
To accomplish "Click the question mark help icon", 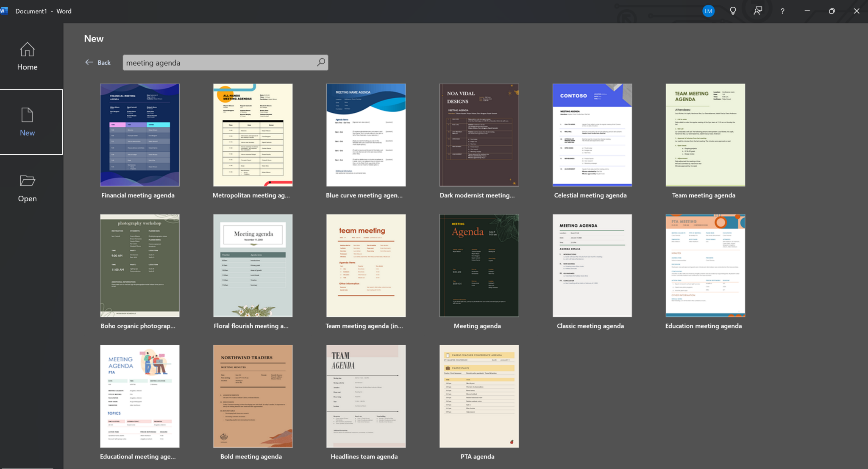I will [x=782, y=11].
